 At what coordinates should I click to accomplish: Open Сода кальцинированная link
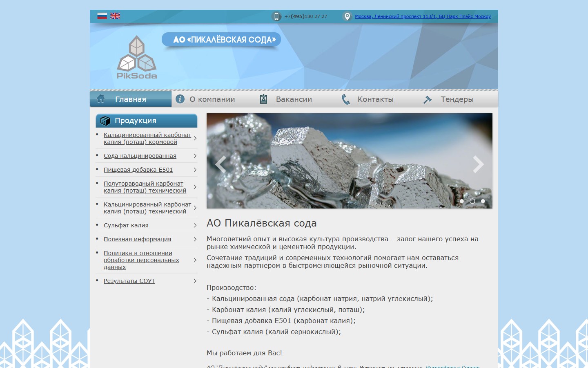click(140, 156)
